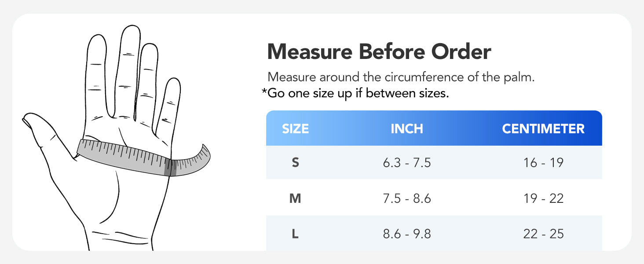Click the dark overlap band on the tape
Screen dimensions: 644x264
tap(170, 167)
